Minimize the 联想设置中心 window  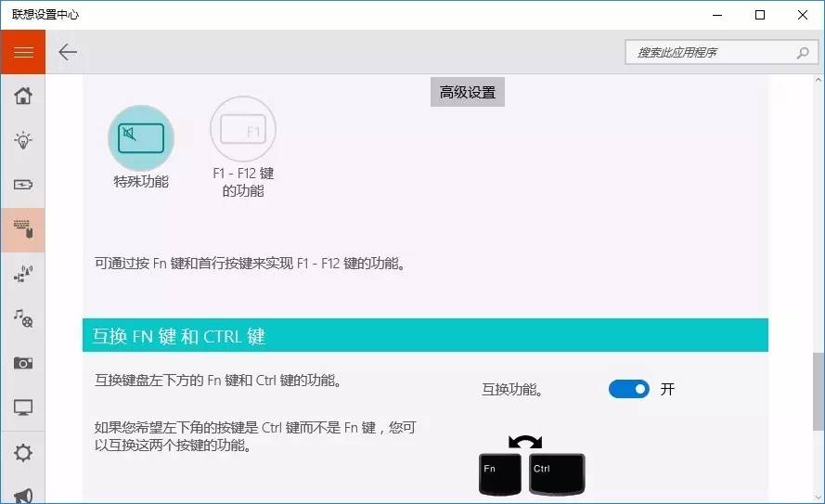point(717,15)
